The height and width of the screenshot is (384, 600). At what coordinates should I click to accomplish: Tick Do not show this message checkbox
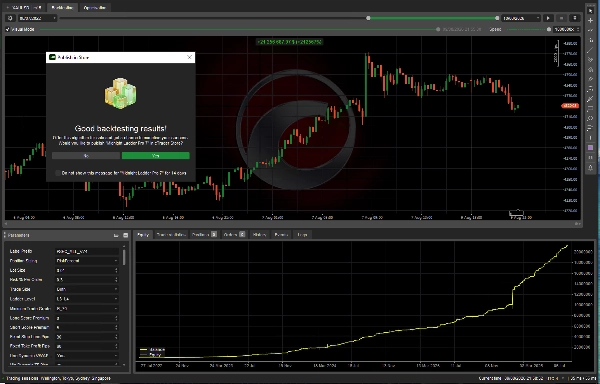(58, 173)
